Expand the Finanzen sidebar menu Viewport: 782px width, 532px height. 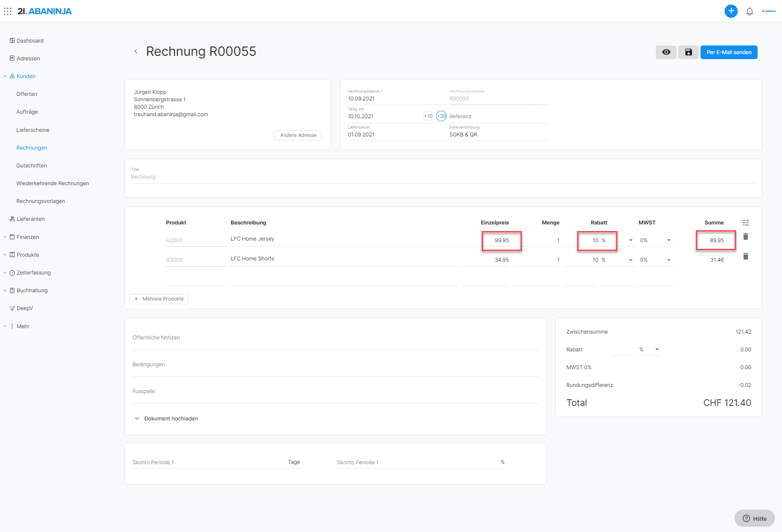(27, 237)
